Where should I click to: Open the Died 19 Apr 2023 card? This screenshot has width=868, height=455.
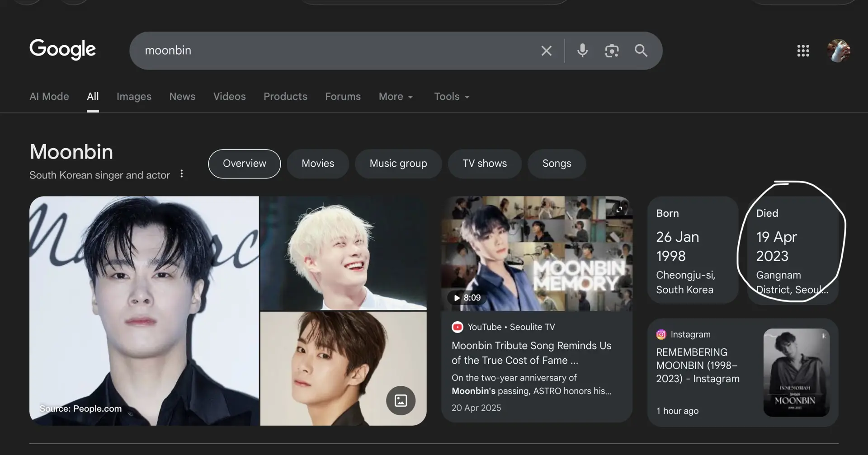click(x=793, y=250)
